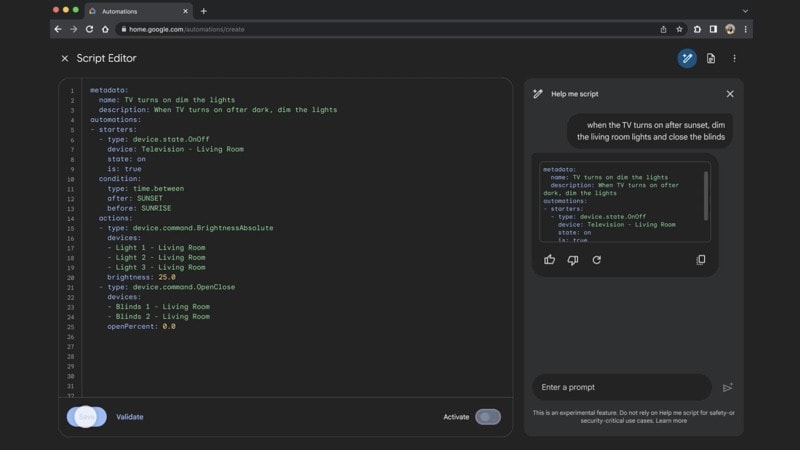Go back in browser history
800x450 pixels.
click(x=58, y=29)
